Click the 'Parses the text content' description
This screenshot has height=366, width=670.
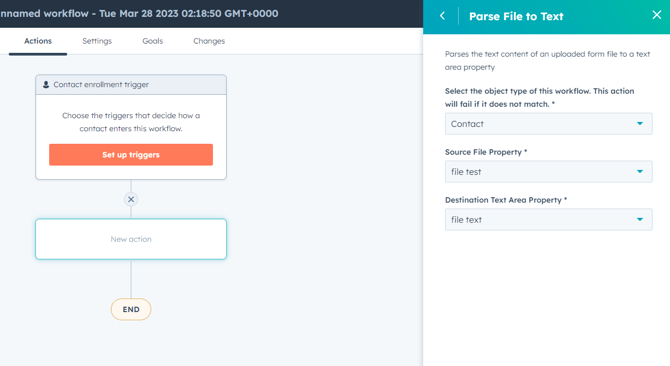[547, 61]
